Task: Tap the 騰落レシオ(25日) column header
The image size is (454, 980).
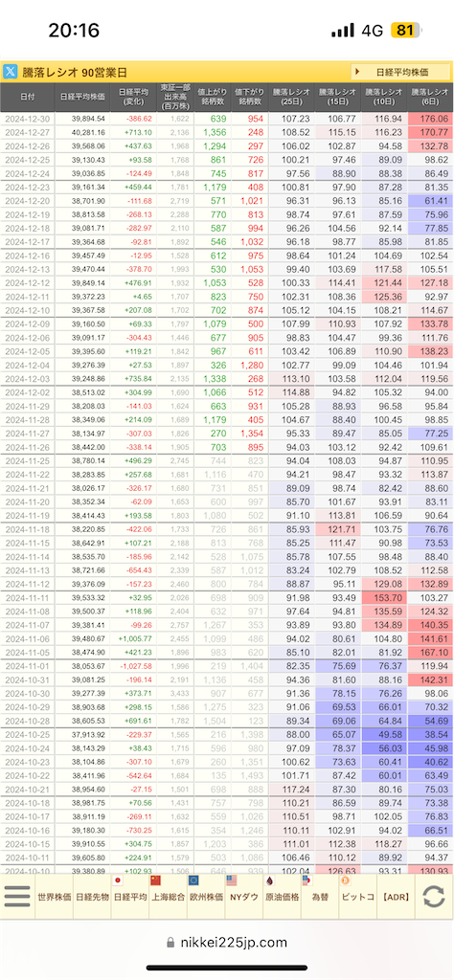Action: [x=291, y=97]
